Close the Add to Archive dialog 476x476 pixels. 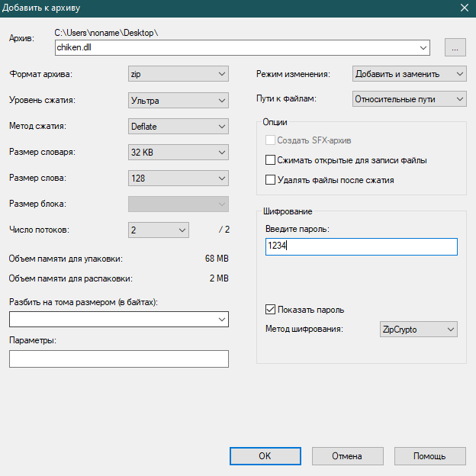(x=463, y=8)
